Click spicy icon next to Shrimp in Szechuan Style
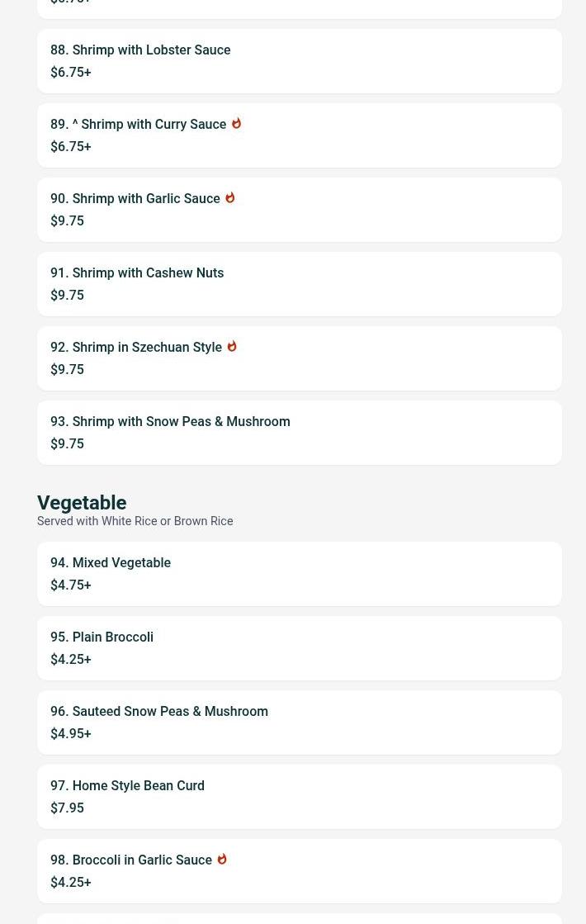586x924 pixels. (x=231, y=347)
